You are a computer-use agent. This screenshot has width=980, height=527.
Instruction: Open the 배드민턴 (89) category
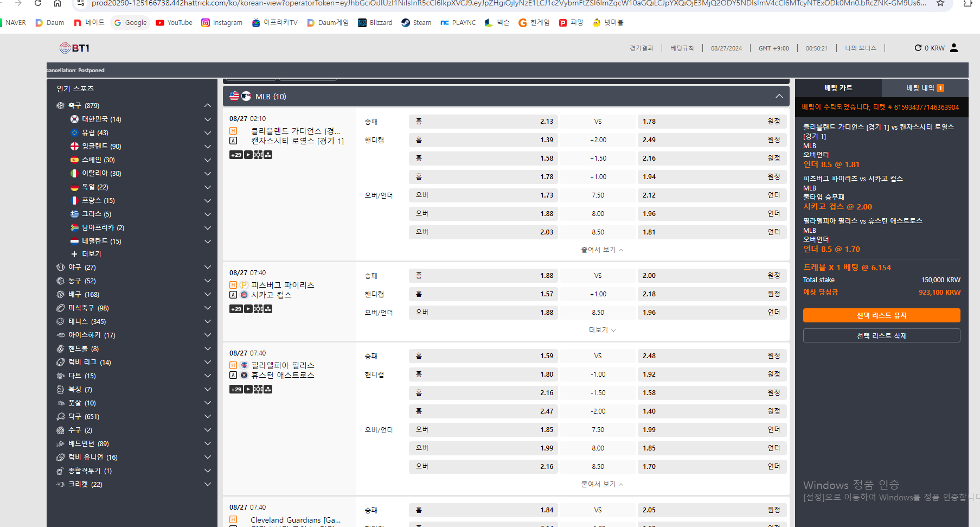[x=133, y=443]
